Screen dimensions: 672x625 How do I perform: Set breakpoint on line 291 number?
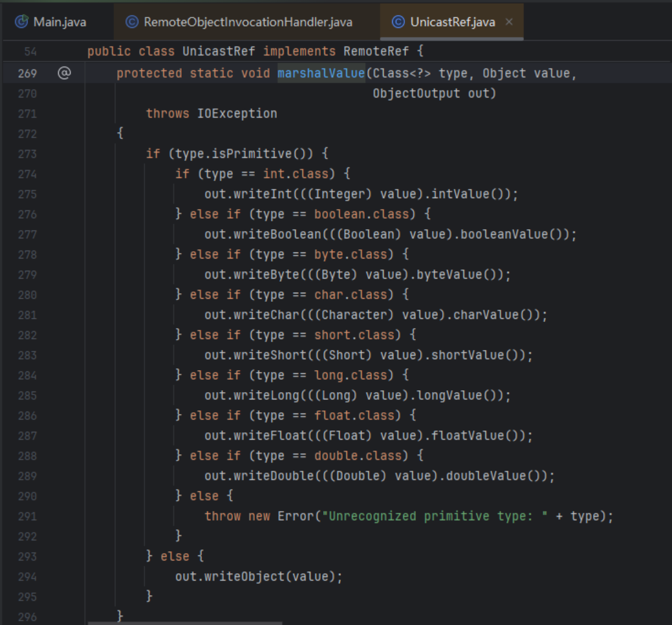(27, 516)
